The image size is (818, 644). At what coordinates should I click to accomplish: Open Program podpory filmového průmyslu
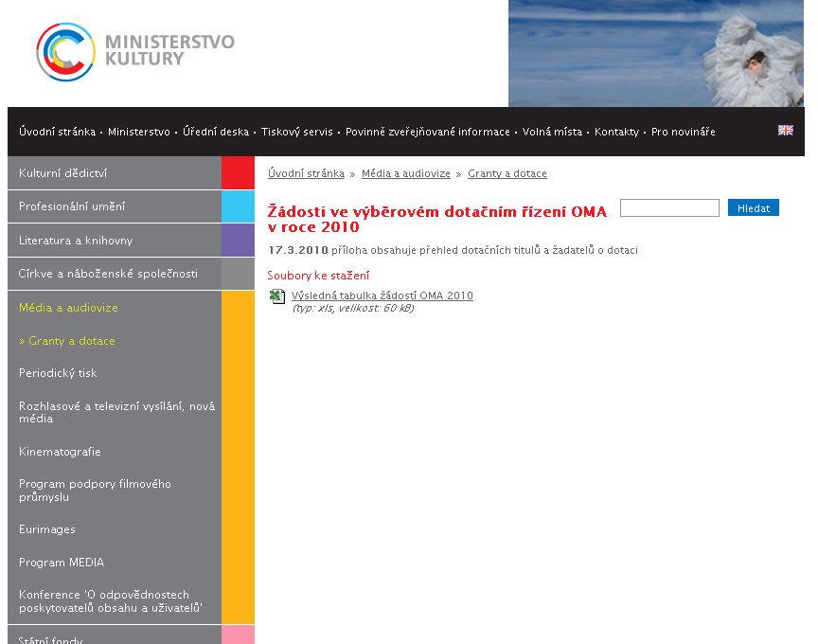click(95, 491)
